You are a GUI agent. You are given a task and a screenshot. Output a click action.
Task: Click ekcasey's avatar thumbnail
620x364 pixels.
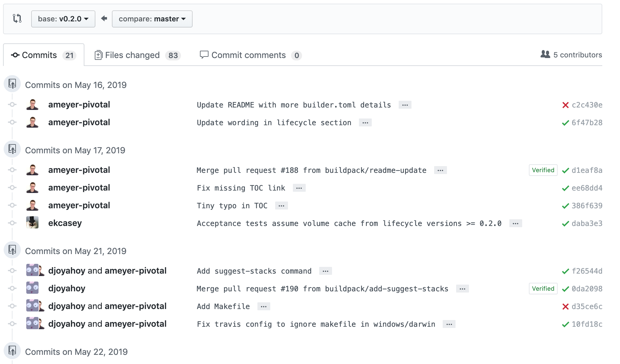click(x=32, y=223)
